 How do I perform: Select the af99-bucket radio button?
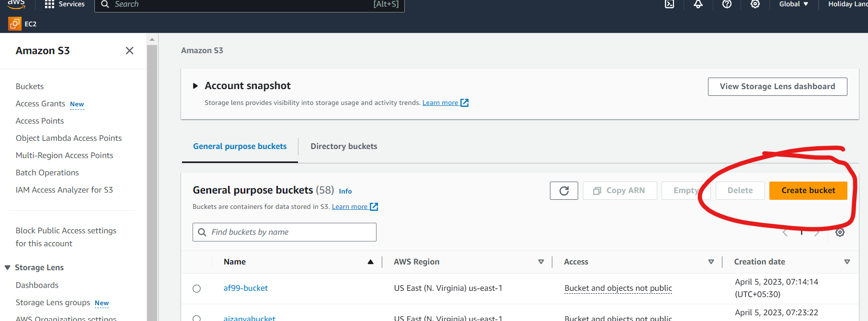(196, 288)
